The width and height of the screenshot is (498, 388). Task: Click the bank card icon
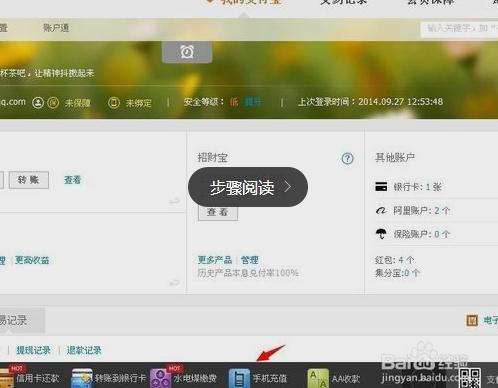click(381, 186)
